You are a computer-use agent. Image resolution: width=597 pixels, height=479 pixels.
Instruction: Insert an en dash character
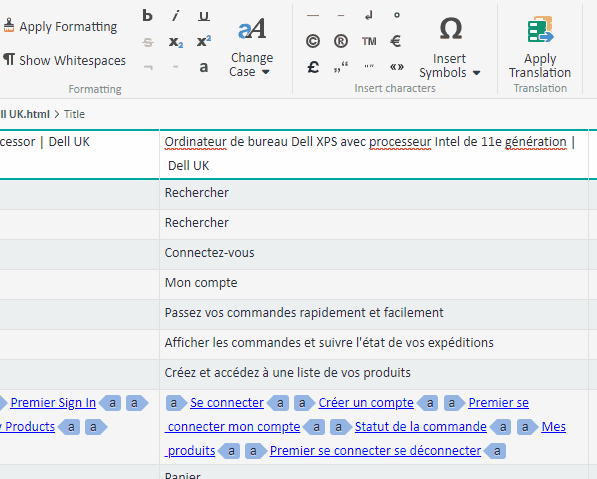click(x=341, y=15)
